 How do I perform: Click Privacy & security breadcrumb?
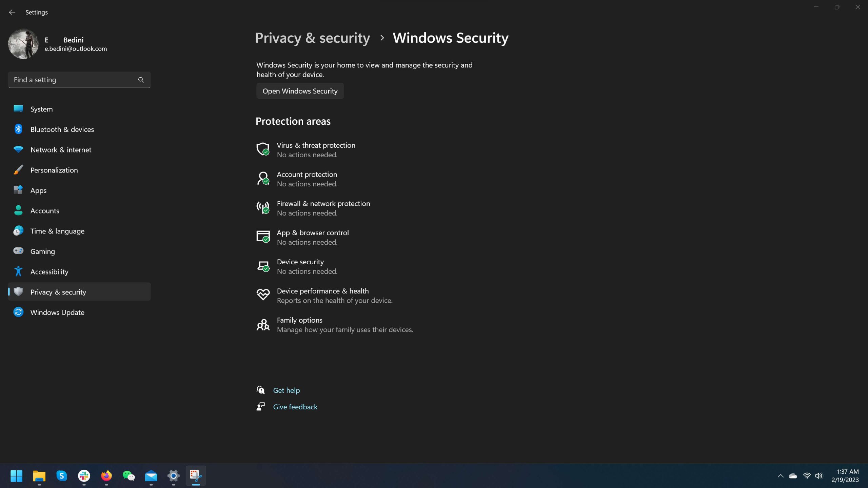click(x=312, y=38)
